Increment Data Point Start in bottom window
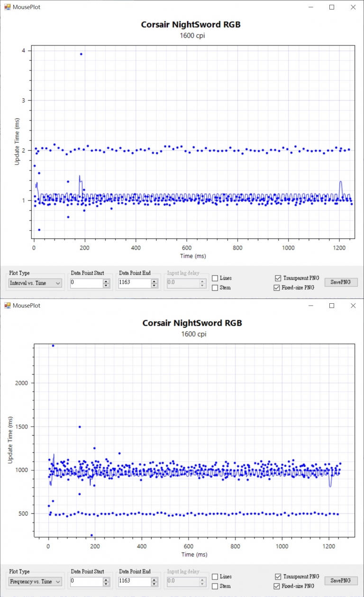 (x=107, y=579)
